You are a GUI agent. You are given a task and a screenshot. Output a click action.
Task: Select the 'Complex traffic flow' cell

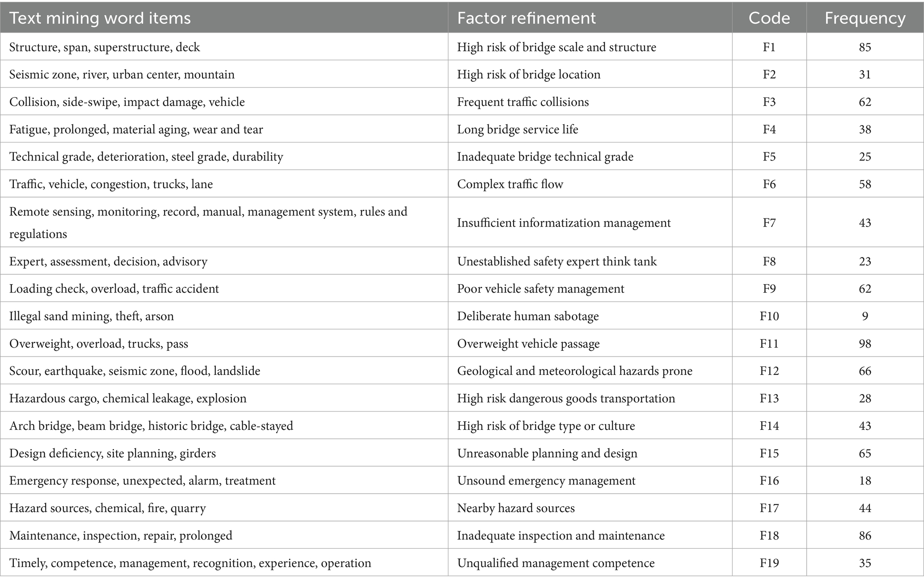(510, 184)
